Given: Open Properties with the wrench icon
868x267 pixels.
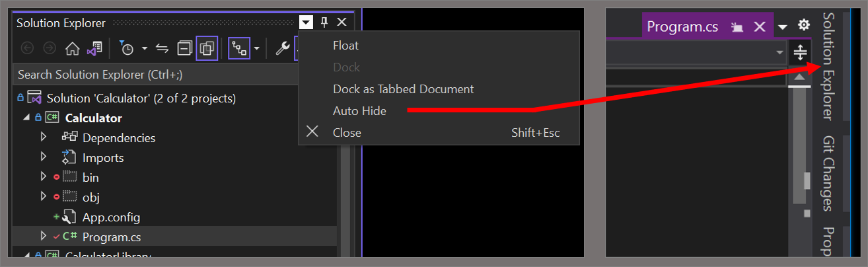Looking at the screenshot, I should pos(282,48).
